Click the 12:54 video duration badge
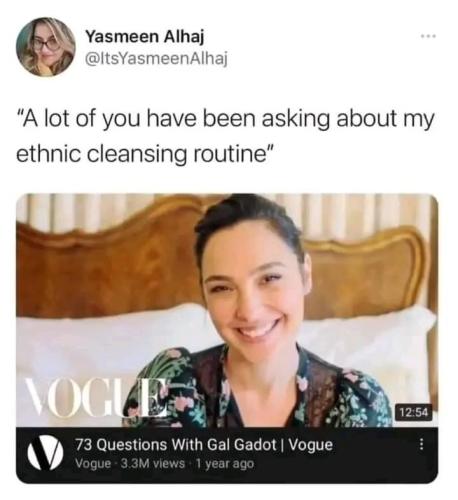Image resolution: width=458 pixels, height=500 pixels. tap(414, 413)
